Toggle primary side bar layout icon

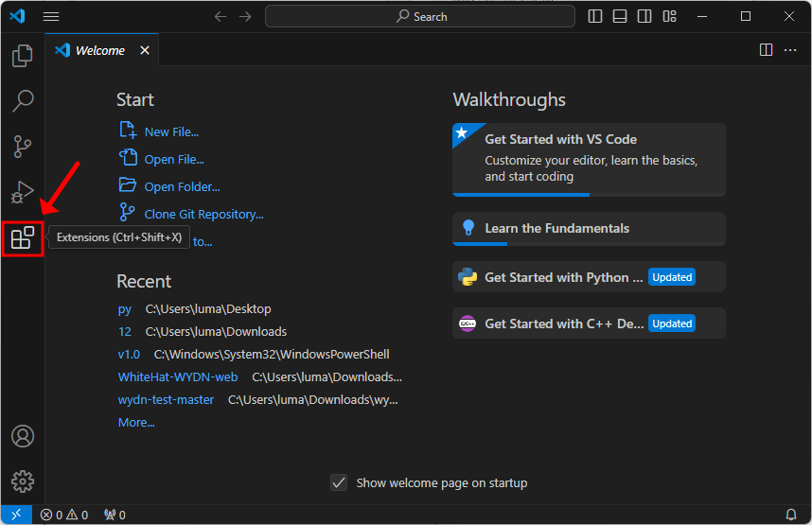pos(595,17)
